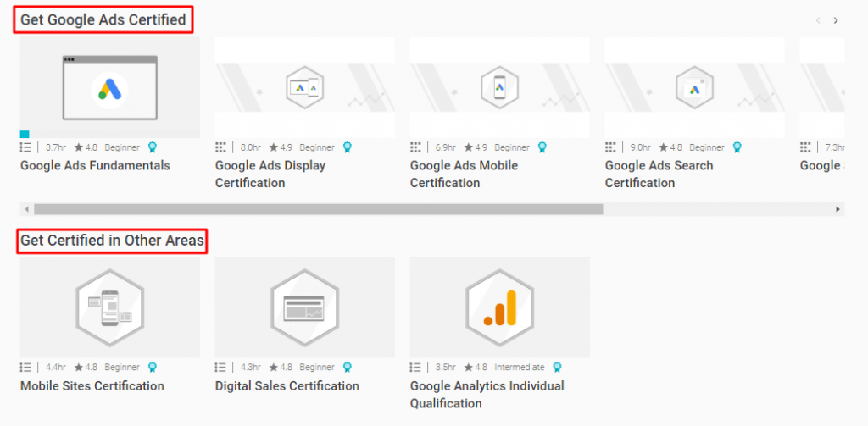The width and height of the screenshot is (868, 426).
Task: Click star rating icon for Google Ads Search Certification
Action: (x=663, y=147)
